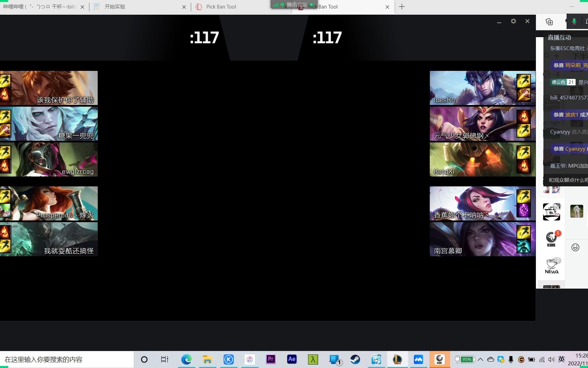Click the right team :117 timer
Viewport: 588px width, 368px height.
[327, 37]
